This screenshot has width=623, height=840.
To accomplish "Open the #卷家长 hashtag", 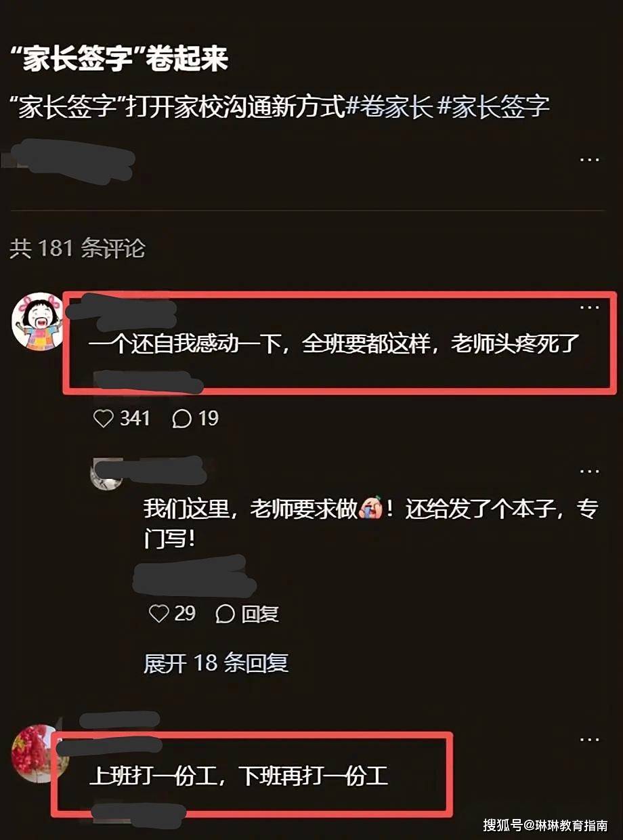I will point(389,107).
